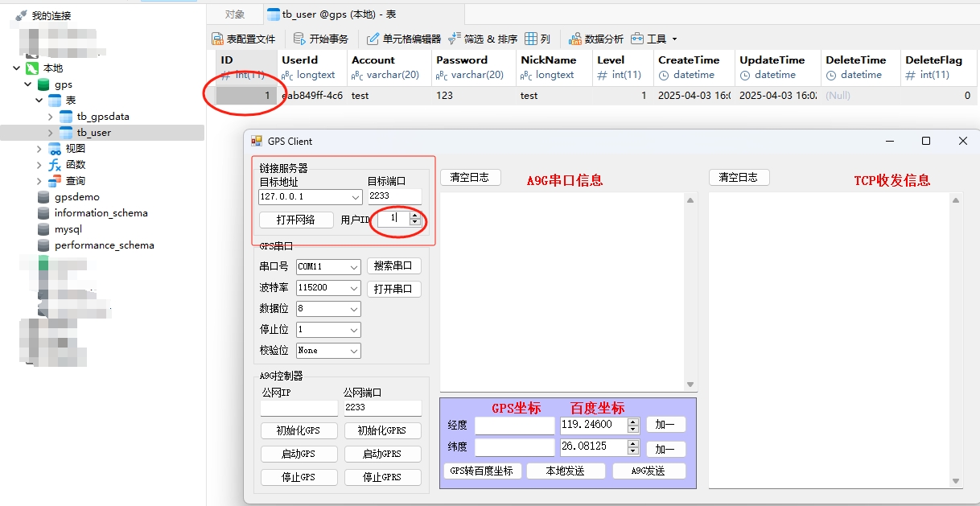Click 开始事务 in the table toolbar

tap(320, 39)
